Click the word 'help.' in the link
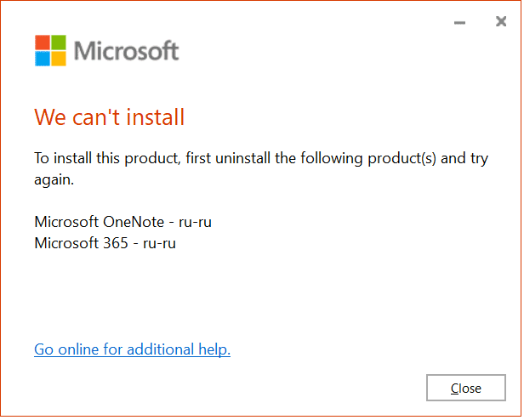This screenshot has width=524, height=420. [x=214, y=349]
